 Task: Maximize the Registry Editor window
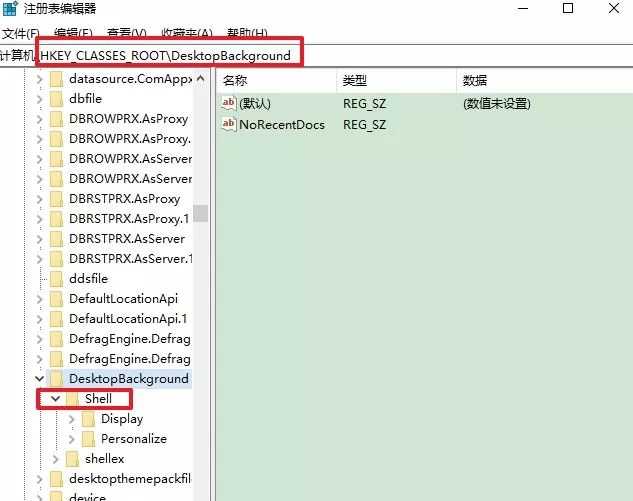pos(568,8)
